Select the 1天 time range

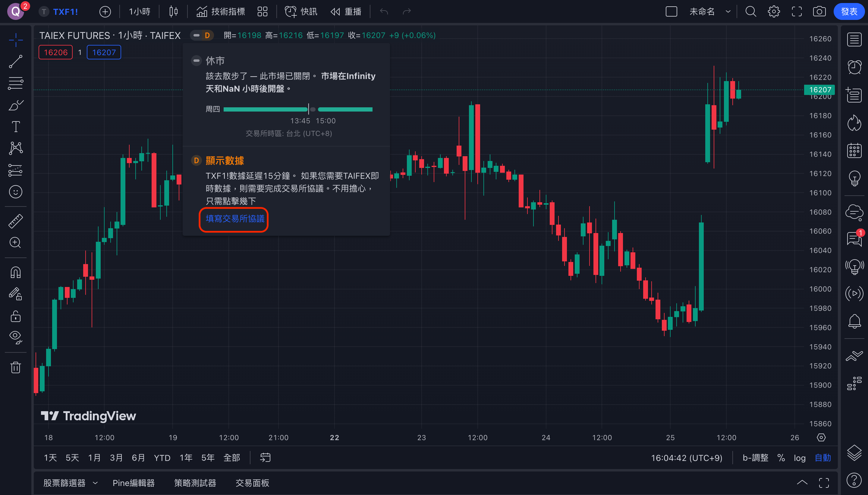click(50, 458)
